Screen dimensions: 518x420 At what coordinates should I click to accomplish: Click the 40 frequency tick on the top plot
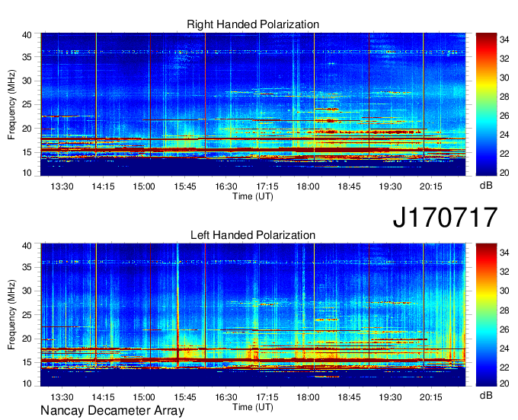coord(27,35)
